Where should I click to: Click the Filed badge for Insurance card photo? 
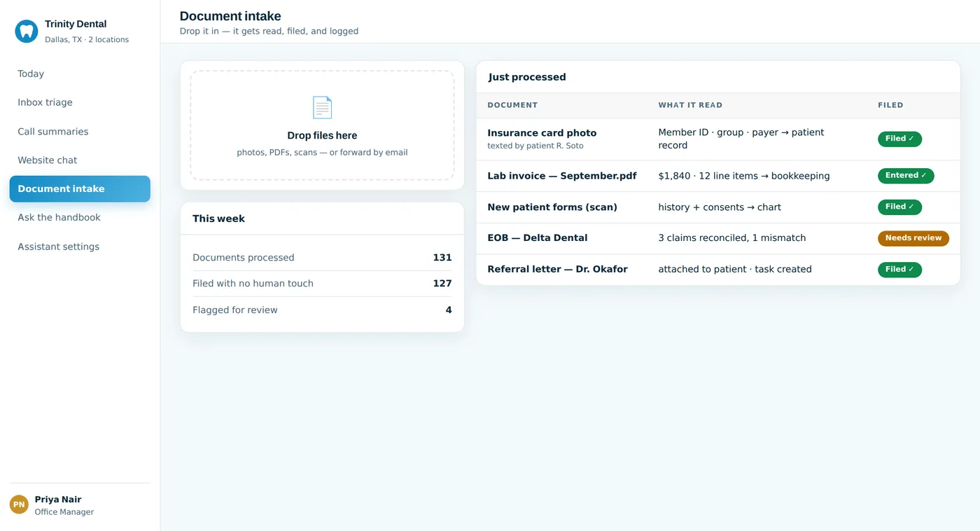pos(899,139)
